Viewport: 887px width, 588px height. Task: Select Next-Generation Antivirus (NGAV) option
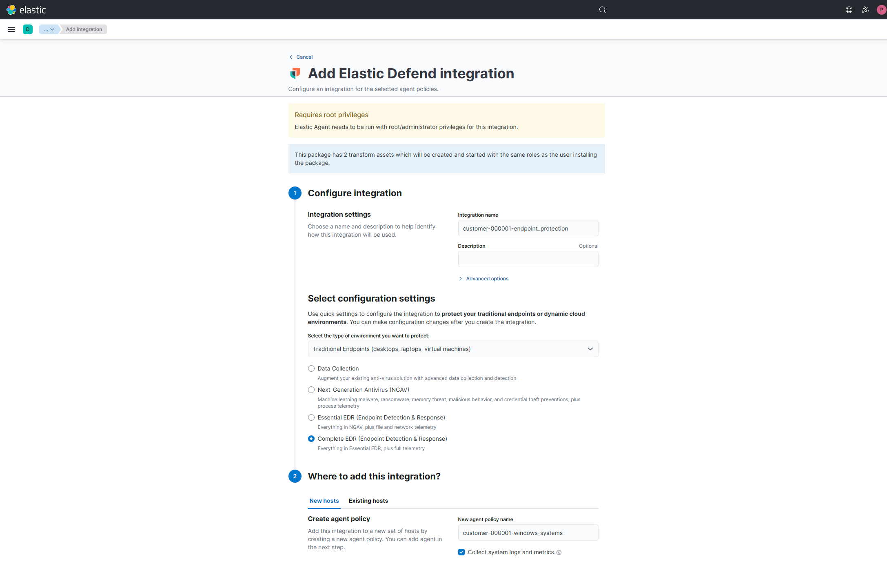click(311, 390)
